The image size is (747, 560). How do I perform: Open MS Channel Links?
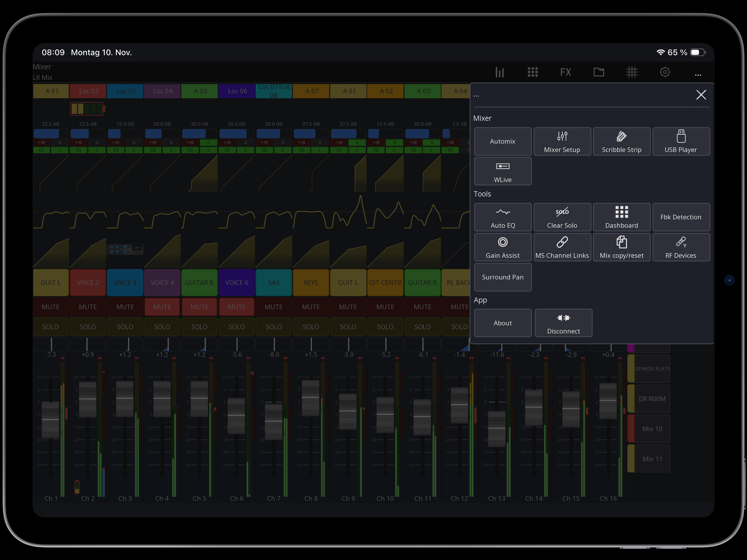coord(562,247)
